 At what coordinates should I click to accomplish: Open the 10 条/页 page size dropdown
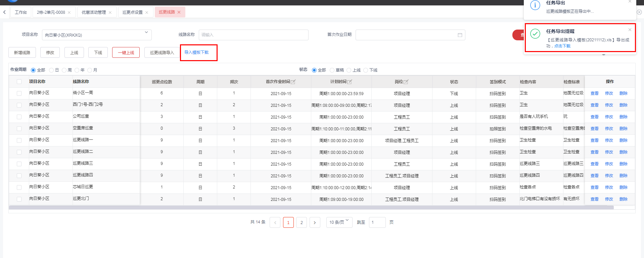[x=339, y=222]
